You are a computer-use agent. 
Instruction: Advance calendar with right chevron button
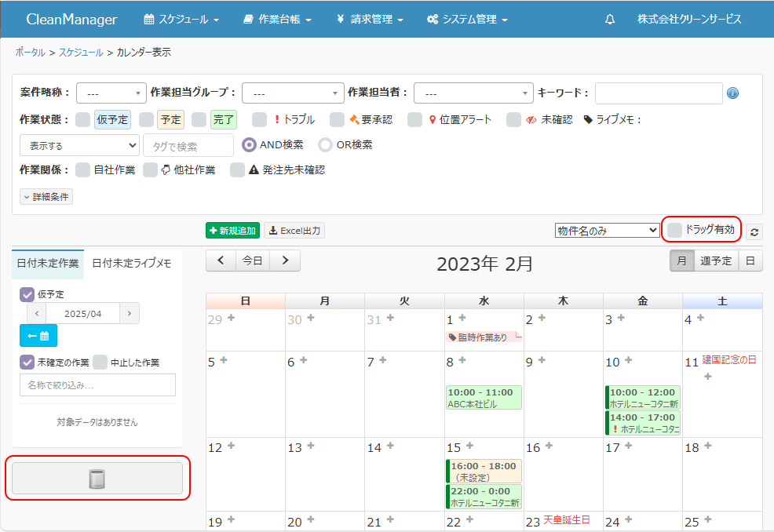point(285,261)
